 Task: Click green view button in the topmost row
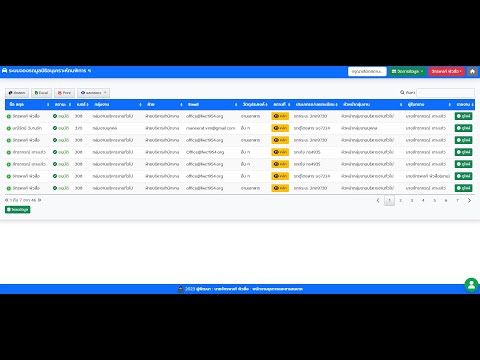[x=463, y=116]
